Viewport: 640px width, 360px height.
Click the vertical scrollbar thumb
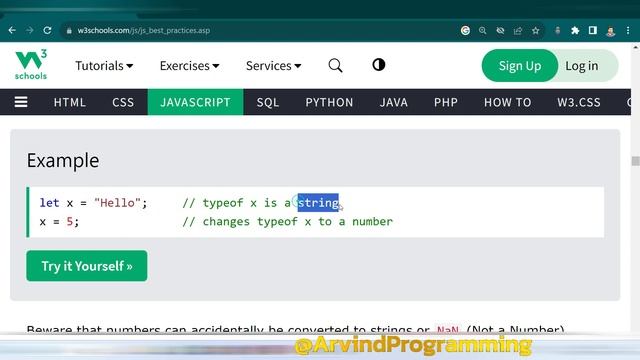(635, 161)
